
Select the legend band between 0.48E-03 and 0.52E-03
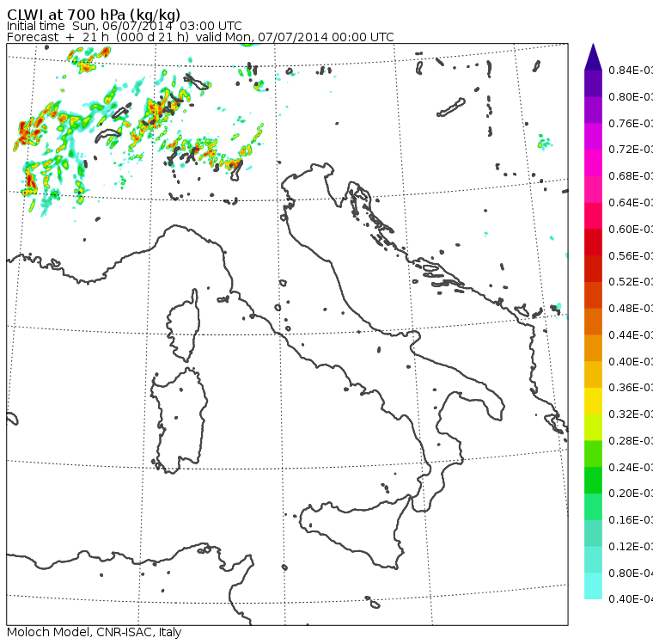(x=593, y=295)
